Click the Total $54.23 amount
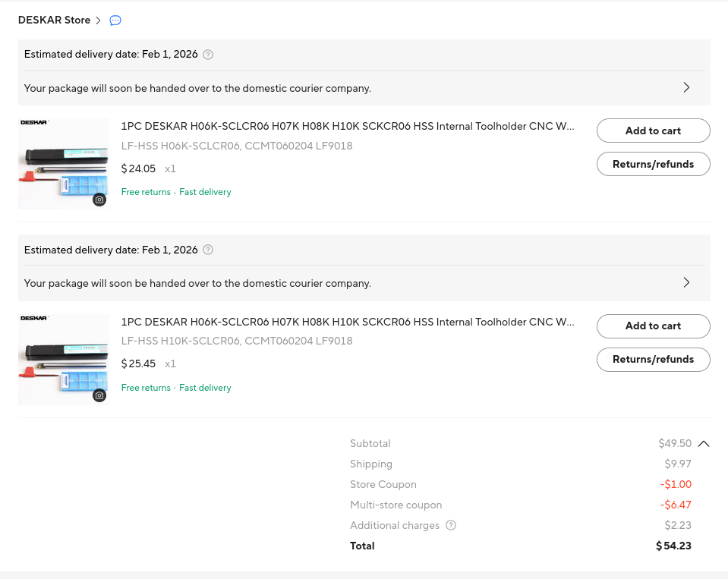This screenshot has height=579, width=728. [673, 546]
